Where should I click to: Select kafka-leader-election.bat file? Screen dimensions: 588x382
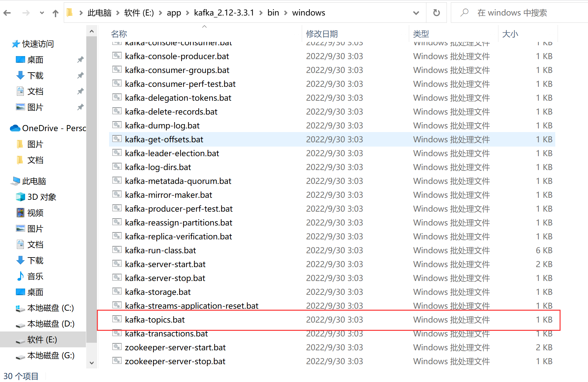[x=332, y=154]
